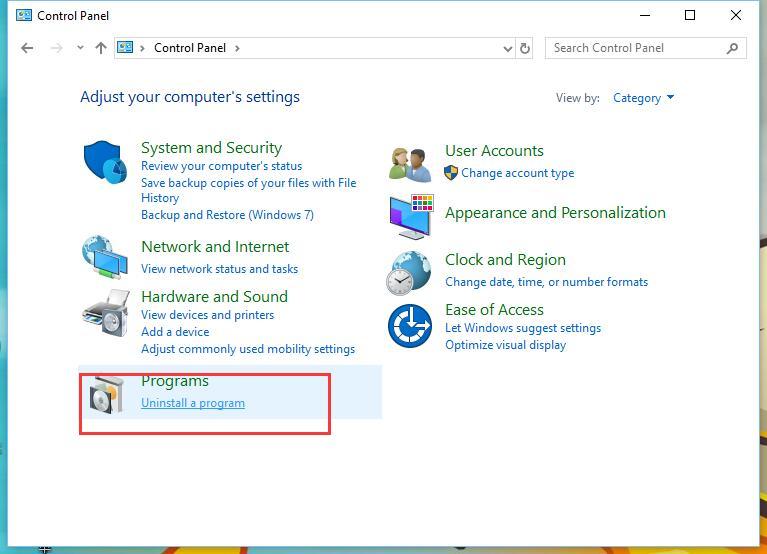
Task: Click the System and Security shield icon
Action: tap(105, 163)
